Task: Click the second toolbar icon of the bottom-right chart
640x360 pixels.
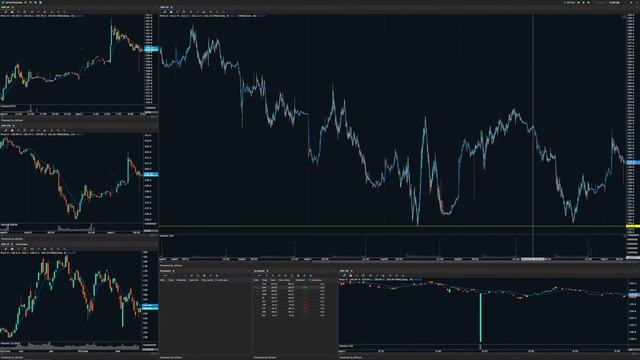Action: click(x=350, y=276)
